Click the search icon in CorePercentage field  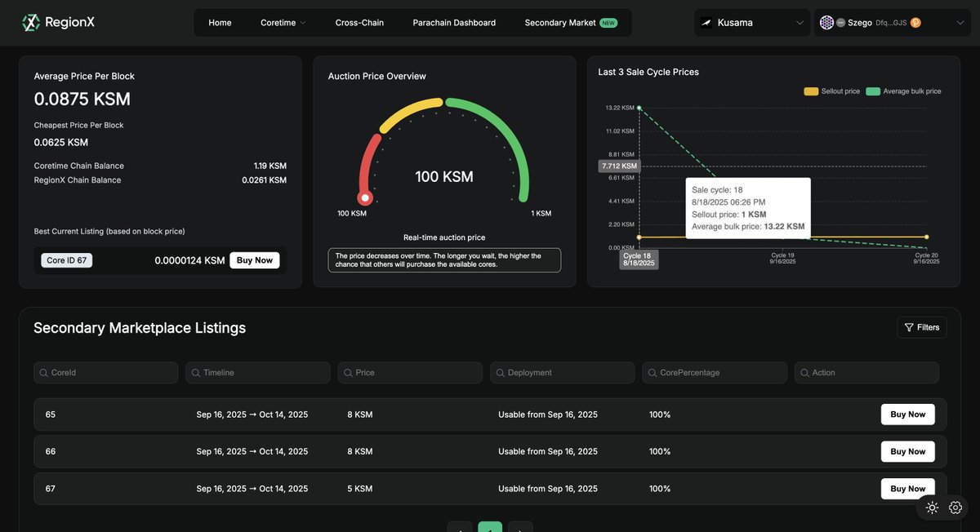click(x=653, y=373)
